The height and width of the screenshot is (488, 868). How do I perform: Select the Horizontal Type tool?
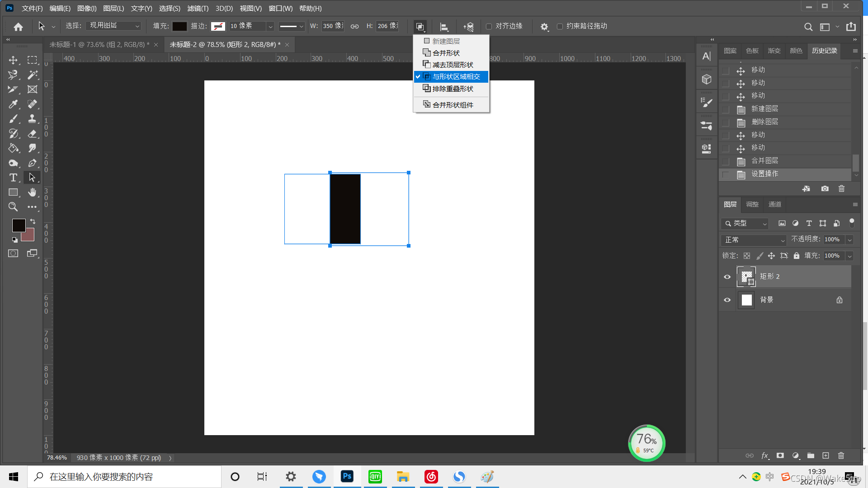tap(13, 178)
